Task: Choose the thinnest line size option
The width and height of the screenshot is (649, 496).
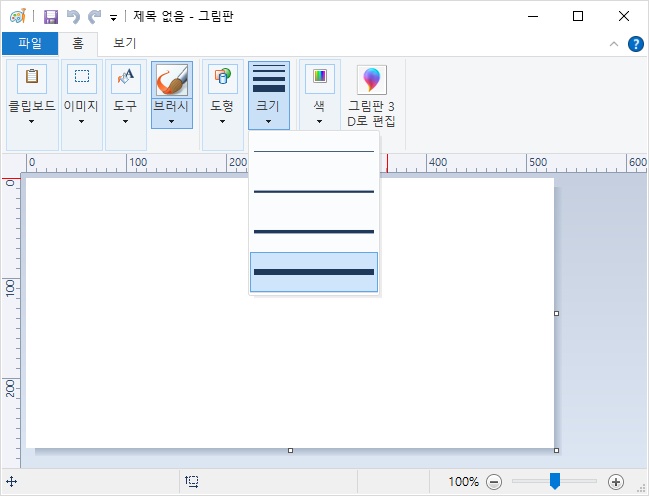Action: 314,152
